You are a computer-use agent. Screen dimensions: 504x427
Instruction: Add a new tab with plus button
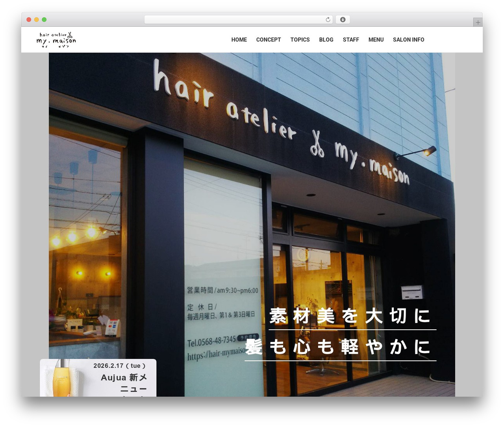pos(478,22)
